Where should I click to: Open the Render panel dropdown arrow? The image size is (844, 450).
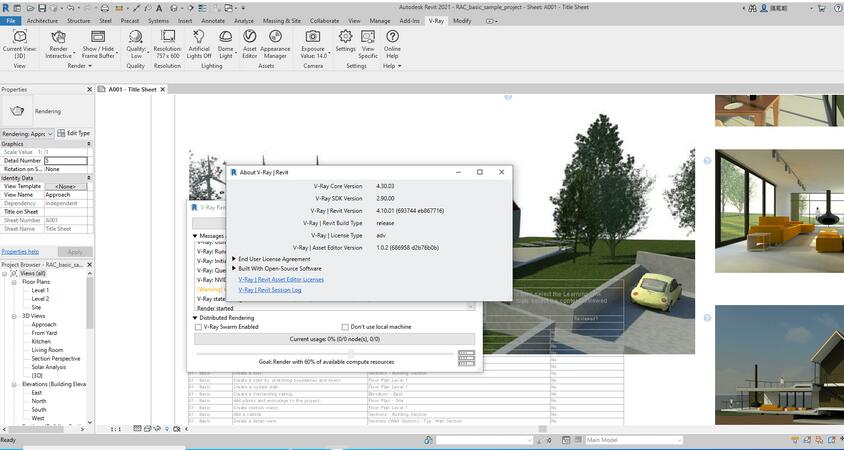point(89,66)
